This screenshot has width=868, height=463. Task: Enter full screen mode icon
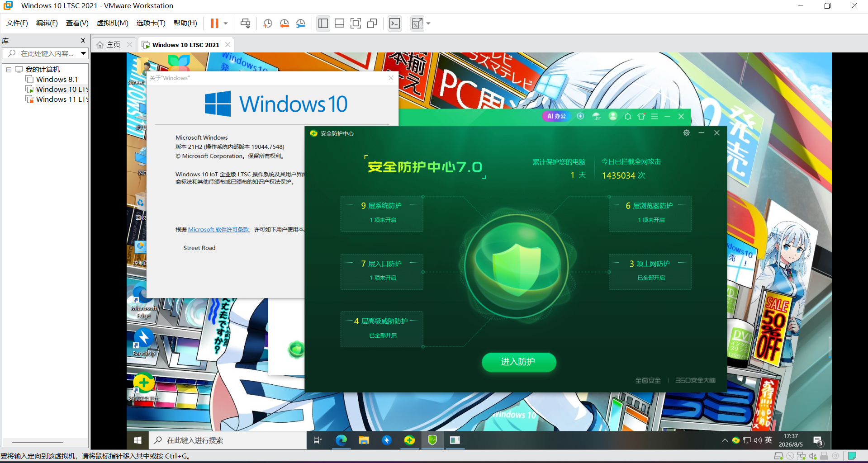point(356,23)
